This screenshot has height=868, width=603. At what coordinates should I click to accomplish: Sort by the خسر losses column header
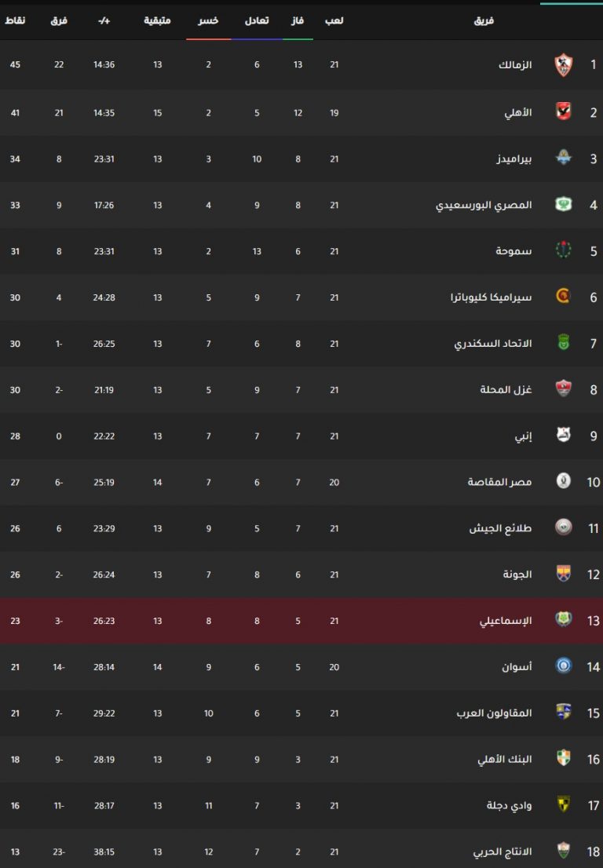[208, 20]
